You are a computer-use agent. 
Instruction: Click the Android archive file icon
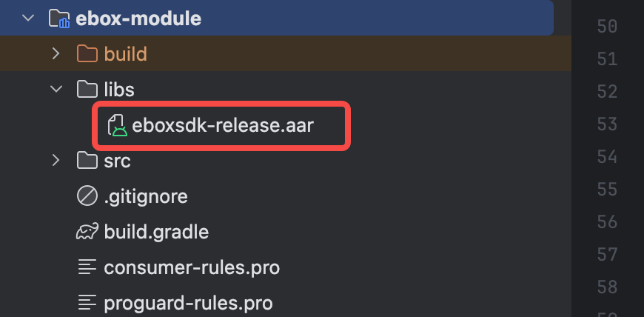pos(117,125)
